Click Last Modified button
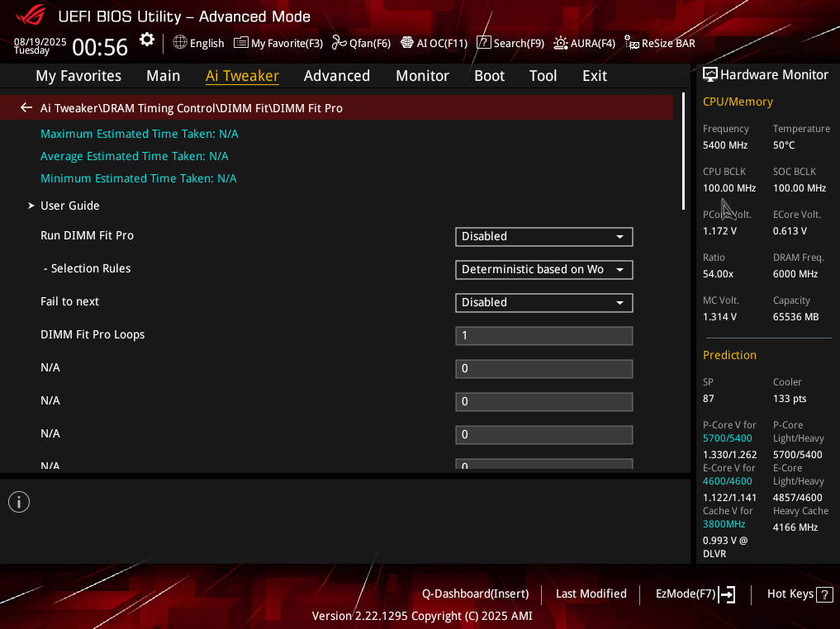The width and height of the screenshot is (840, 629). [x=591, y=594]
